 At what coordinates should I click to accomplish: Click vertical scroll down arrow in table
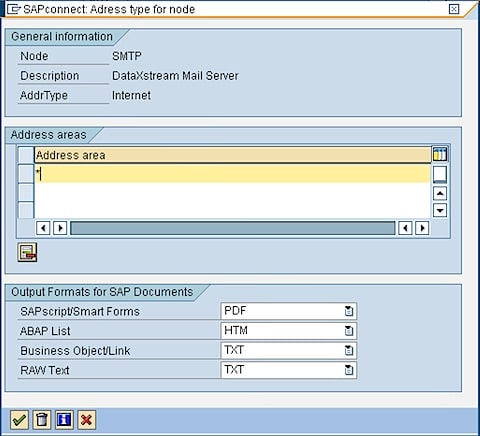point(440,210)
